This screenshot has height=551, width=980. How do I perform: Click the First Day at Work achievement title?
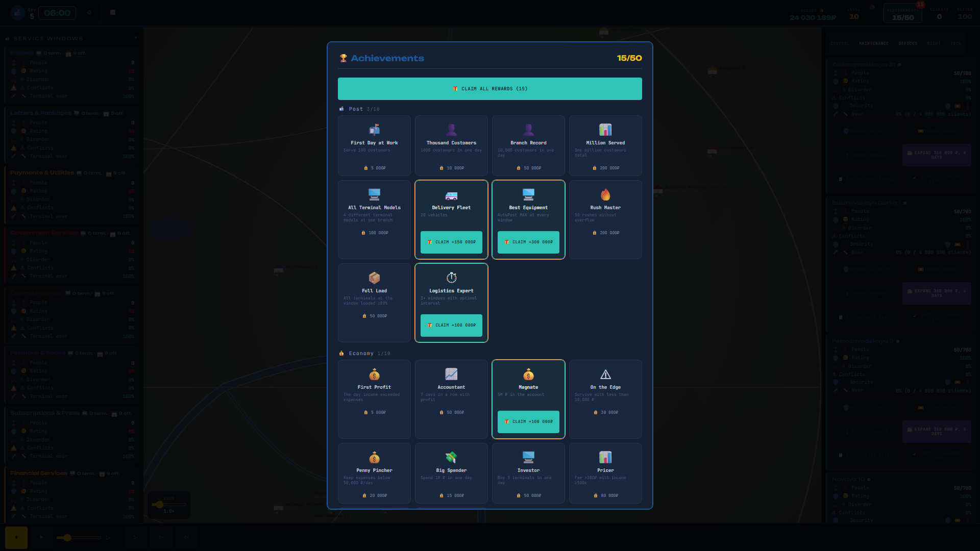(374, 143)
